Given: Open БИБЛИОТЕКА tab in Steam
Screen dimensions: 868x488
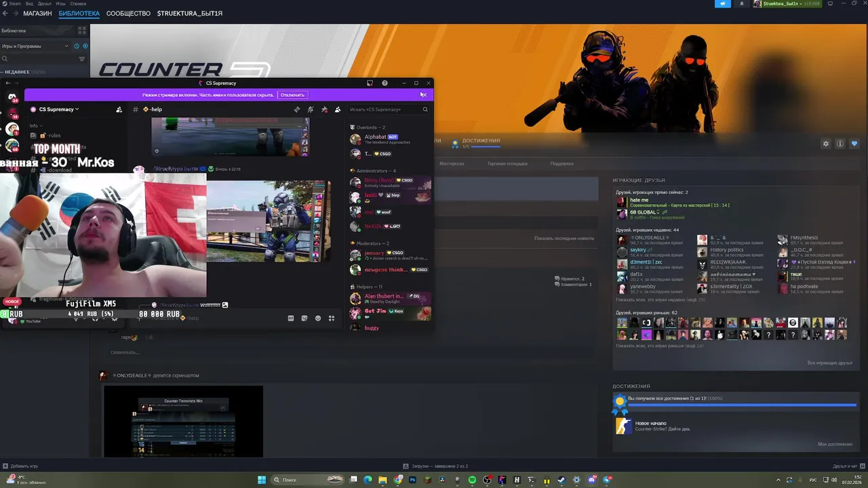Looking at the screenshot, I should click(79, 14).
